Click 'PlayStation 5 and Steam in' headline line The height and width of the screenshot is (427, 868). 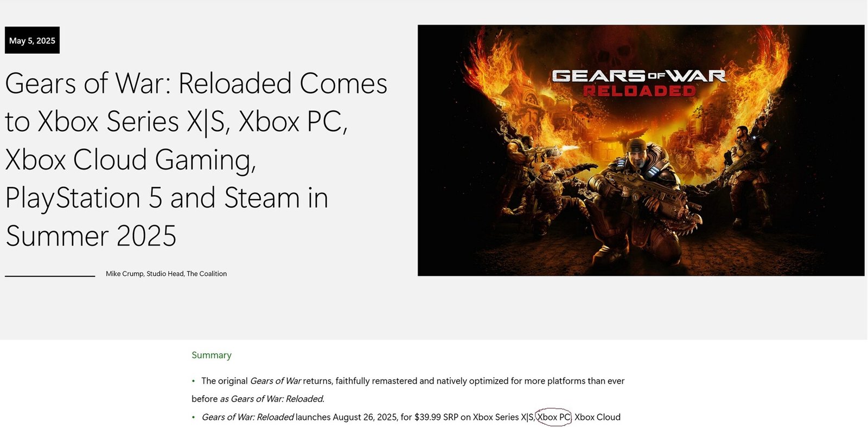point(167,198)
